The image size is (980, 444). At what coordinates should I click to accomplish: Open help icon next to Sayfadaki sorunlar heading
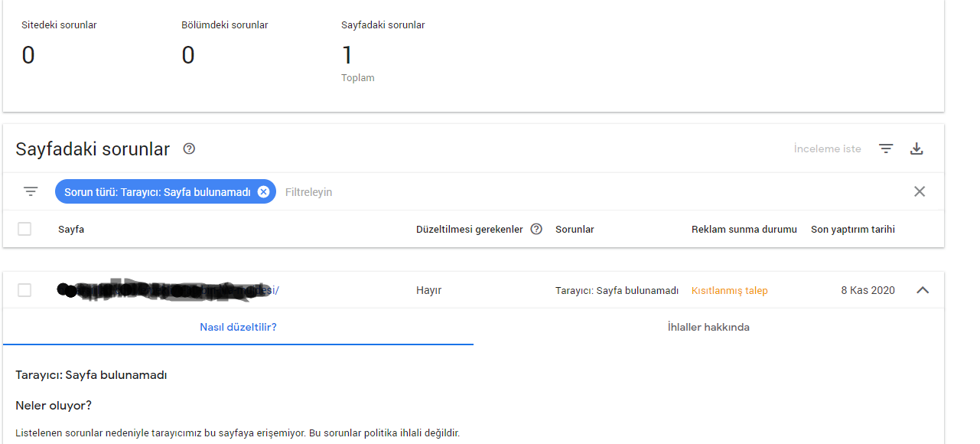point(189,149)
